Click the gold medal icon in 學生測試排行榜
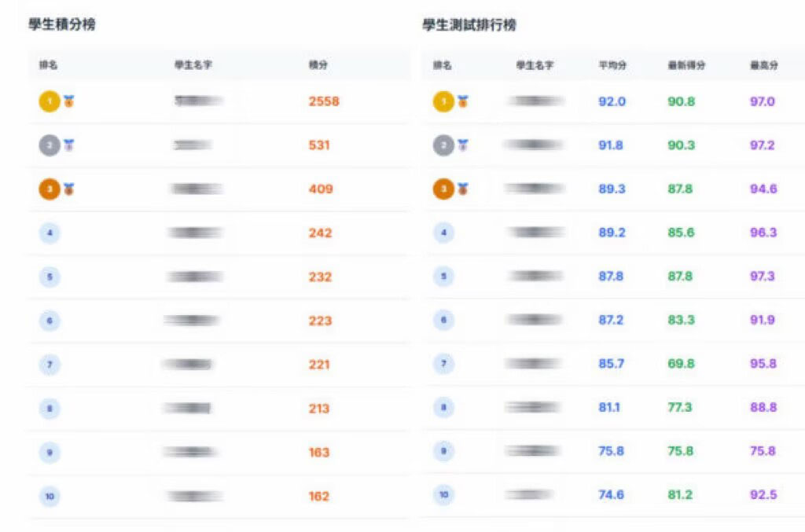The width and height of the screenshot is (805, 532). point(463,101)
